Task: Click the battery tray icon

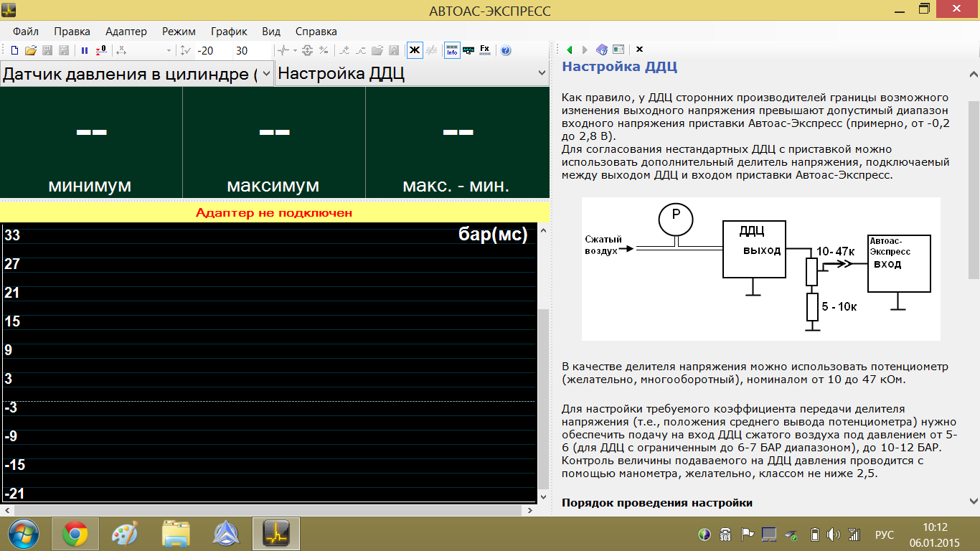Action: tap(814, 534)
